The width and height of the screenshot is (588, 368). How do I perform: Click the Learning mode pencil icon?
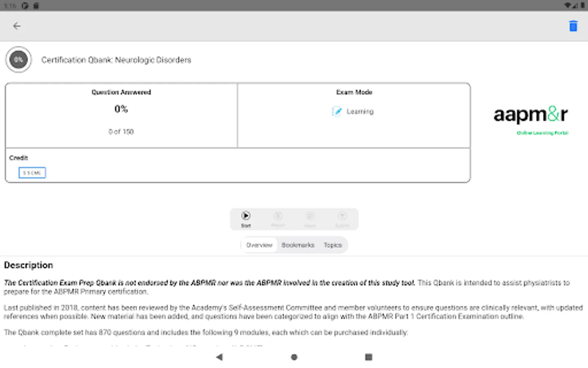[x=337, y=111]
